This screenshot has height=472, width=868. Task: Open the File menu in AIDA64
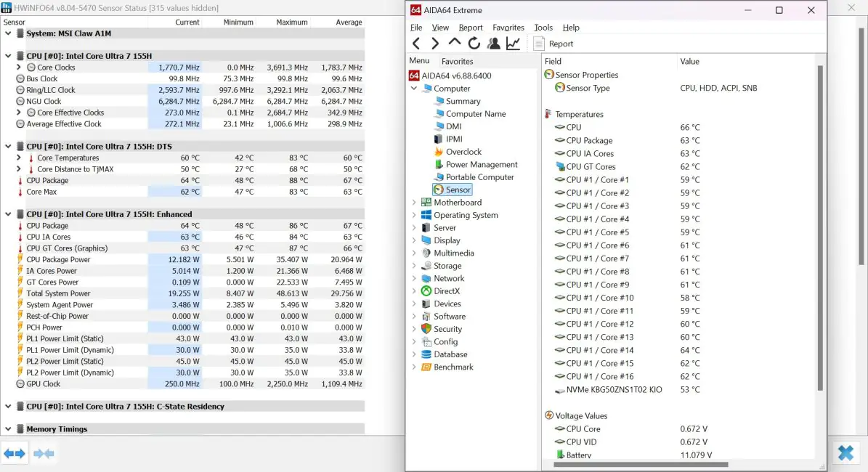(x=416, y=28)
